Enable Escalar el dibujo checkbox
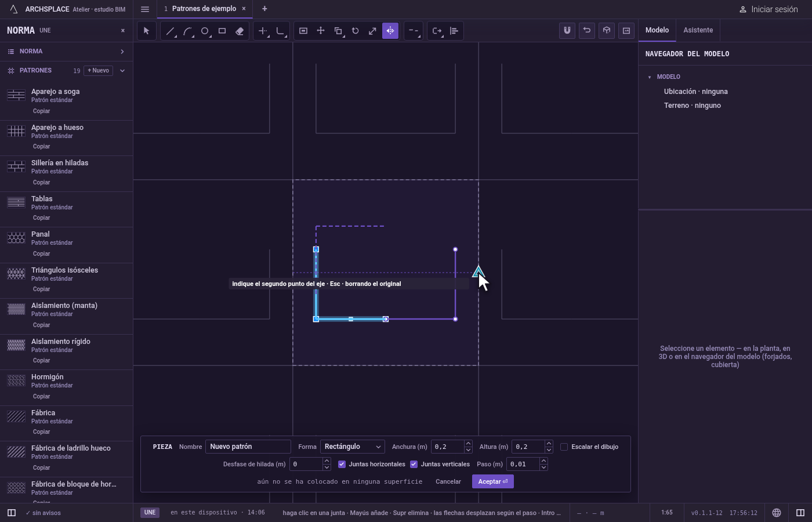Viewport: 812px width, 522px height. [x=564, y=447]
